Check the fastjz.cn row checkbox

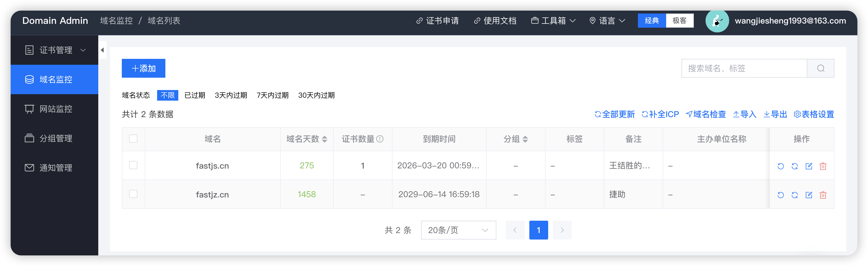point(133,194)
